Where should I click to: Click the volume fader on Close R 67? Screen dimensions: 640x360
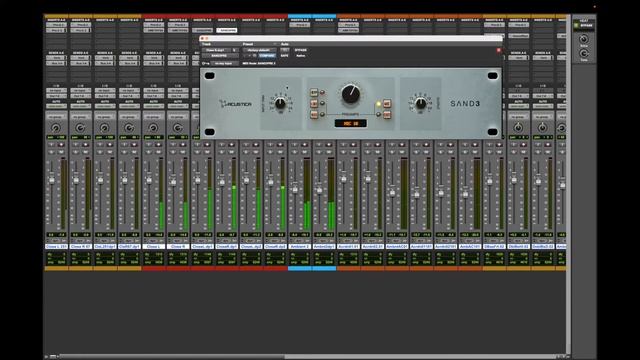coord(76,180)
